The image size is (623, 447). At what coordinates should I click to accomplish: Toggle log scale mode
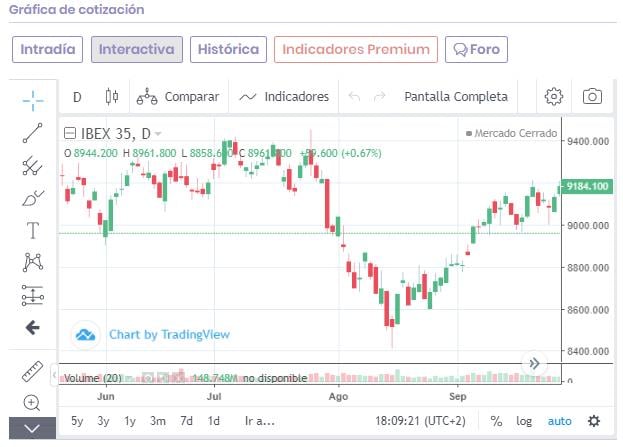524,421
